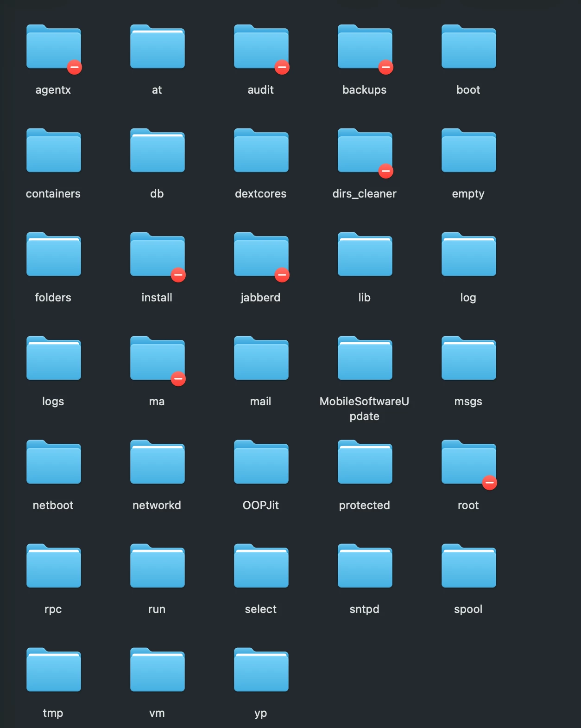This screenshot has height=728, width=581.
Task: Select the sntpd folder icon
Action: tap(365, 566)
